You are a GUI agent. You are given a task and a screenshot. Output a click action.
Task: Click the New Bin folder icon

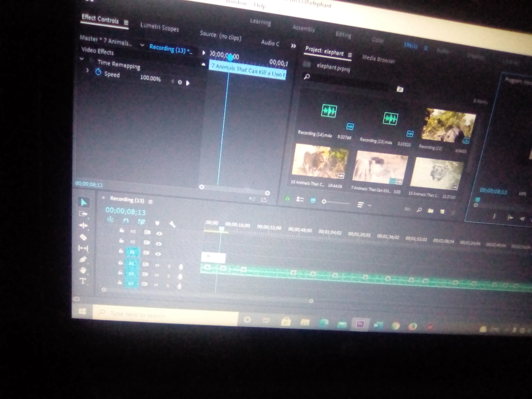431,211
